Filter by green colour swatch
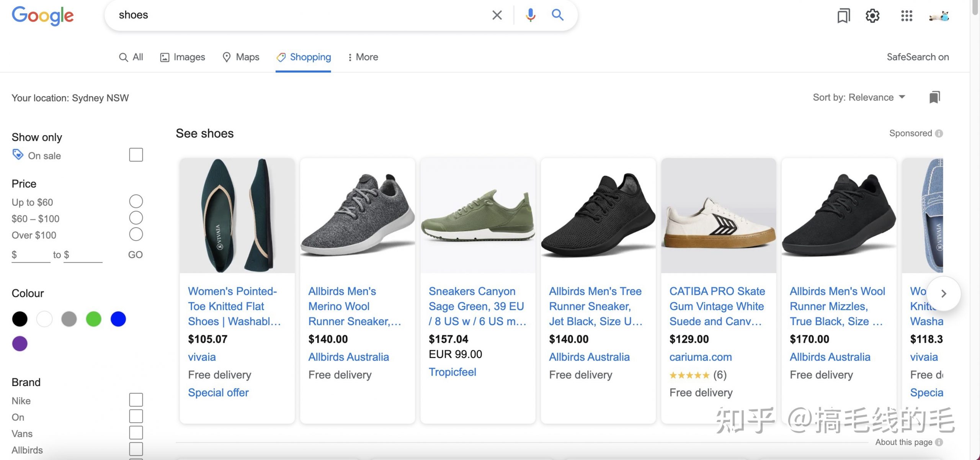Screen dimensions: 980x460 click(x=93, y=319)
